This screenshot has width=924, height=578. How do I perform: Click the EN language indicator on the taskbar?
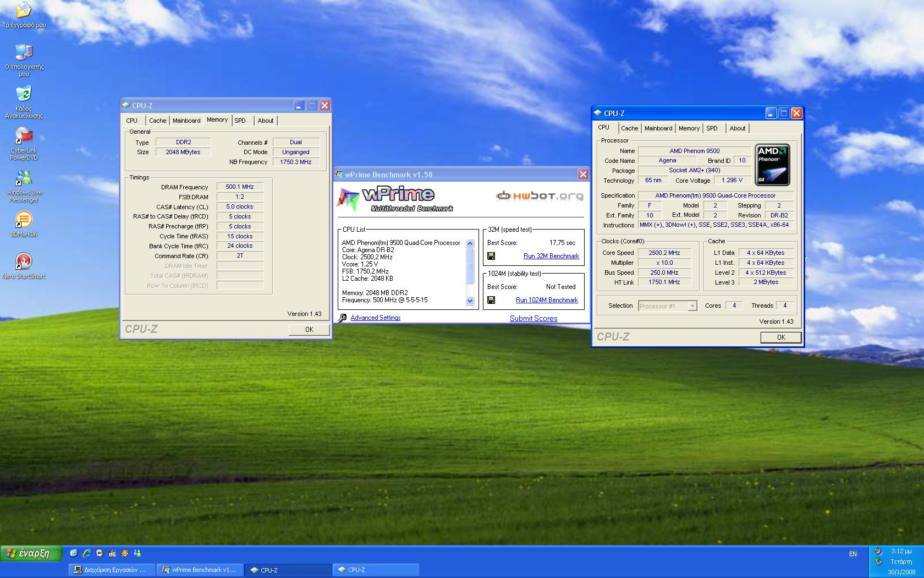click(x=853, y=554)
